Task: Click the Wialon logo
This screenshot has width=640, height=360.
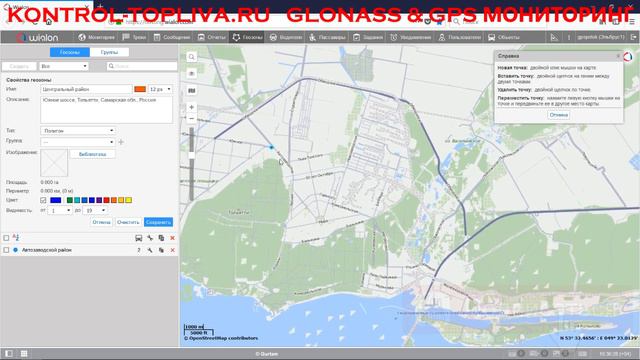Action: pyautogui.click(x=38, y=38)
